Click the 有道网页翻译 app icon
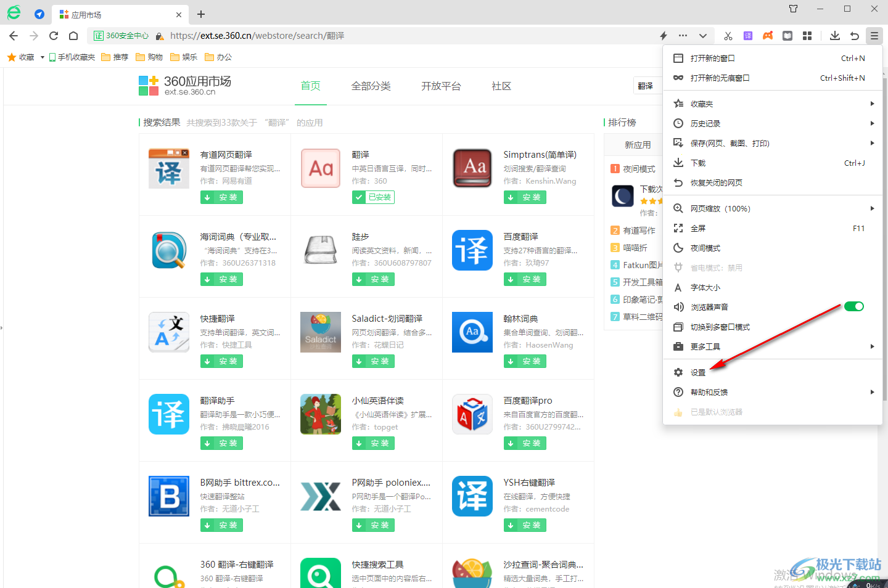The width and height of the screenshot is (888, 588). (x=169, y=168)
